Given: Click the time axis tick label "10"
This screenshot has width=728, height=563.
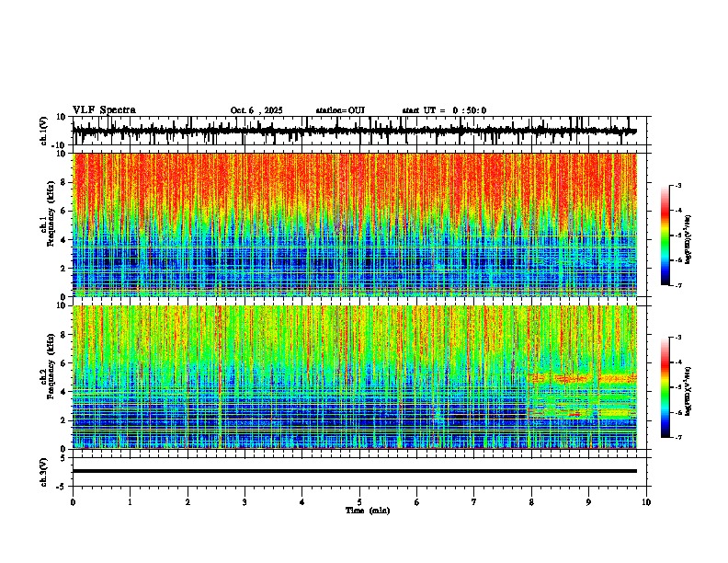Looking at the screenshot, I should pyautogui.click(x=646, y=502).
